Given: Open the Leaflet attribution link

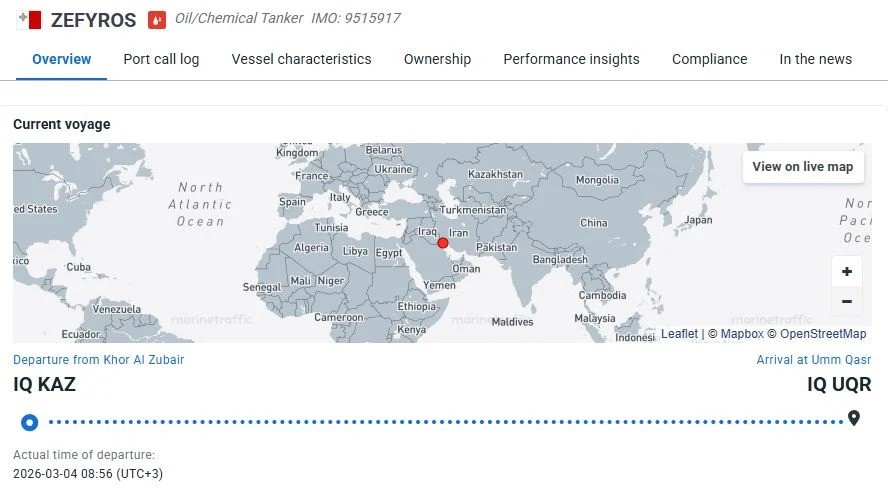Looking at the screenshot, I should click(x=679, y=334).
